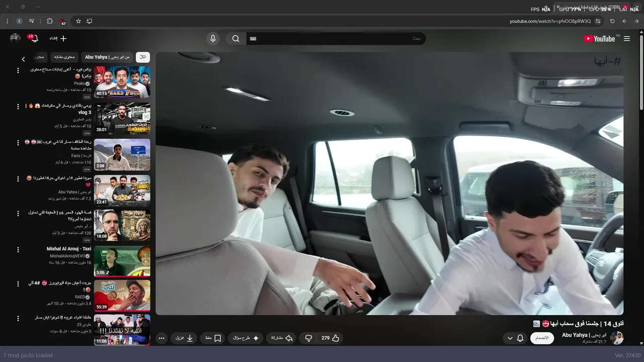Join the Abu Yahya channel membership

542,338
